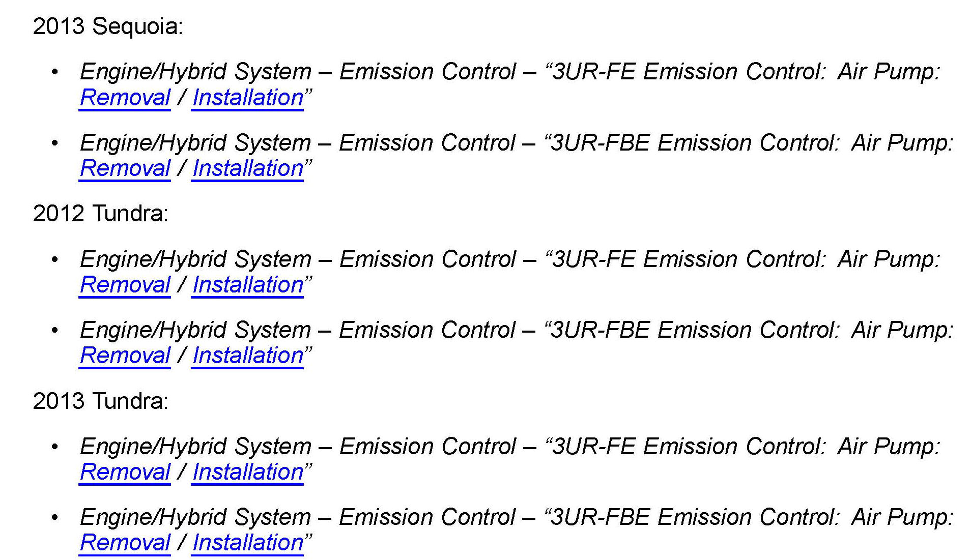
Task: Click 3UR-FBE Emission Control text under 2013 Tundra
Action: tap(694, 517)
